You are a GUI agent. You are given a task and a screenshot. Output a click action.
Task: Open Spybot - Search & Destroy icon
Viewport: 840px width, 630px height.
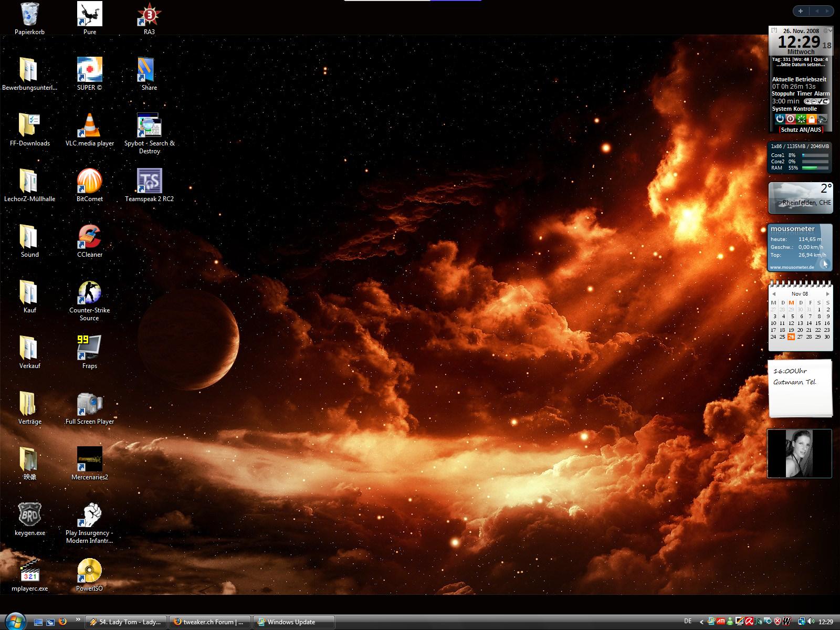[149, 127]
